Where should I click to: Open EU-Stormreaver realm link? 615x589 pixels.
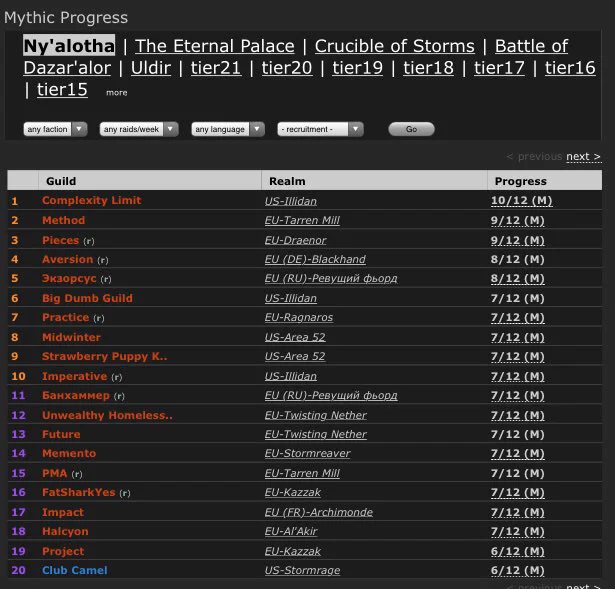click(x=308, y=453)
